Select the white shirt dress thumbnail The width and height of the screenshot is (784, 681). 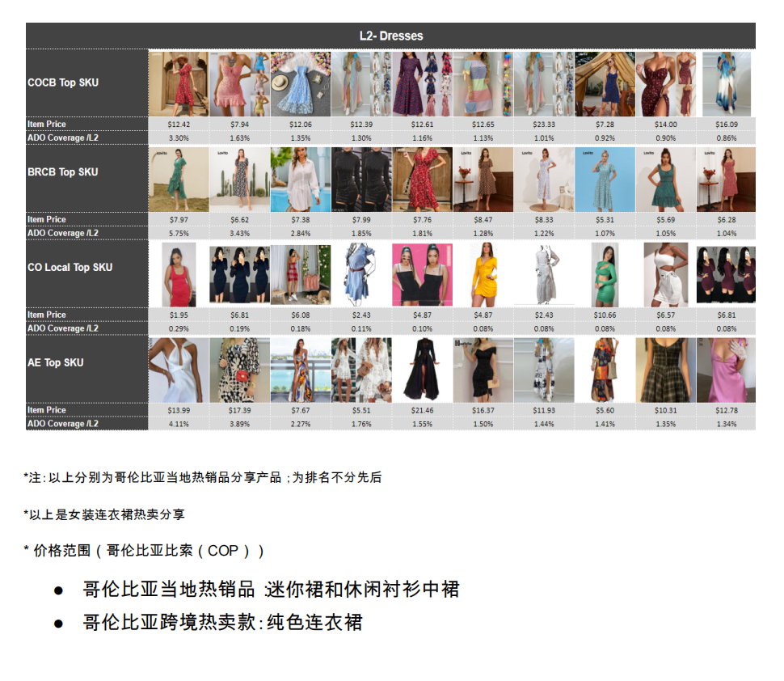click(x=300, y=180)
